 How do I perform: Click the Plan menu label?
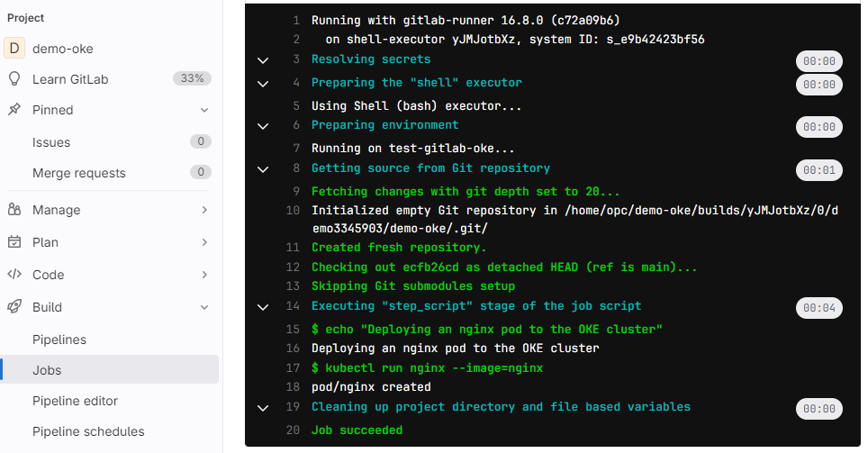click(x=45, y=242)
